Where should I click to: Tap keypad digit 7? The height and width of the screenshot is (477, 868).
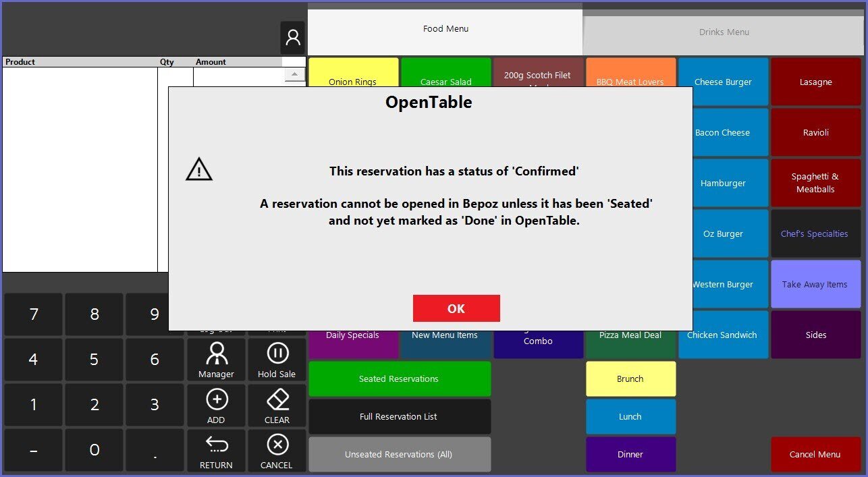click(34, 314)
